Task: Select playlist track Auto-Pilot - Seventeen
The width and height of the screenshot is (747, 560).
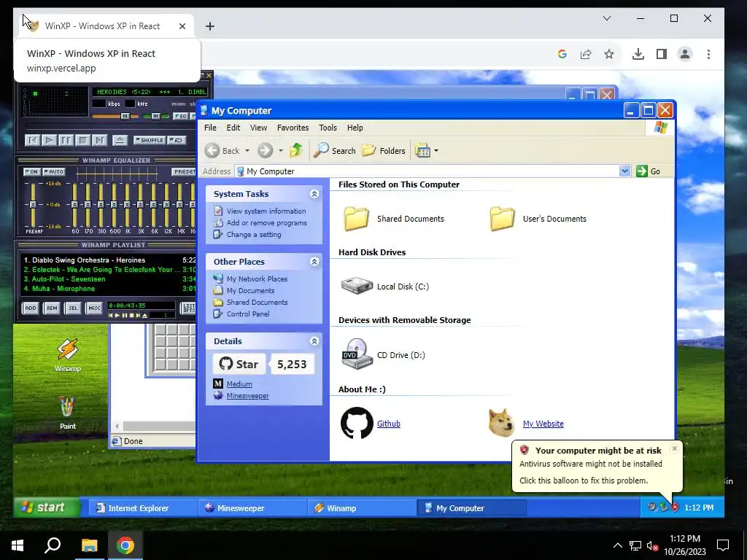Action: [x=109, y=279]
